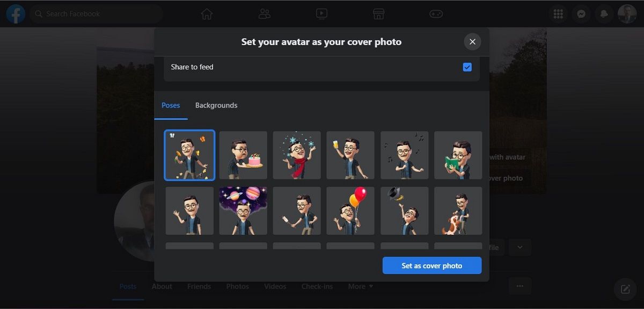
Task: Open the Check-ins profile tab
Action: (x=317, y=286)
